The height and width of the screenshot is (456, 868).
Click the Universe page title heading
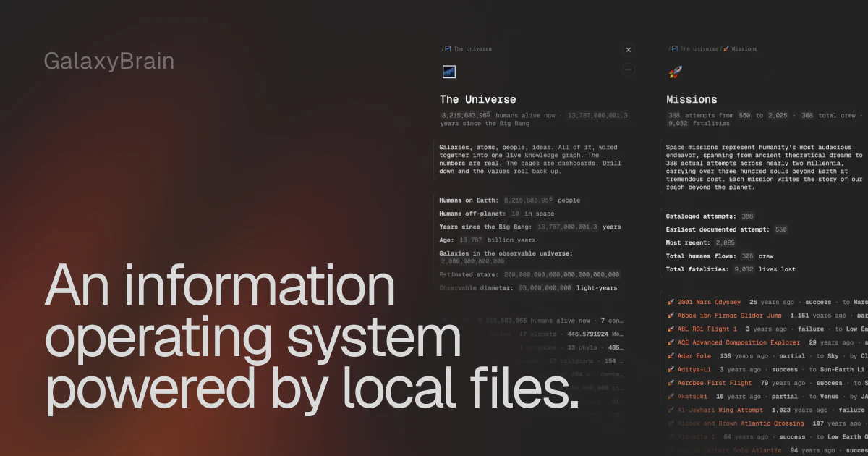click(x=478, y=99)
